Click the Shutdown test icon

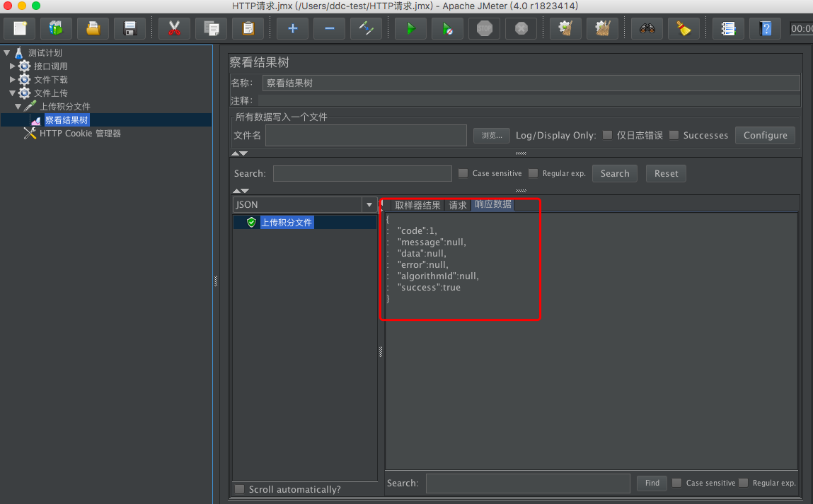(521, 28)
